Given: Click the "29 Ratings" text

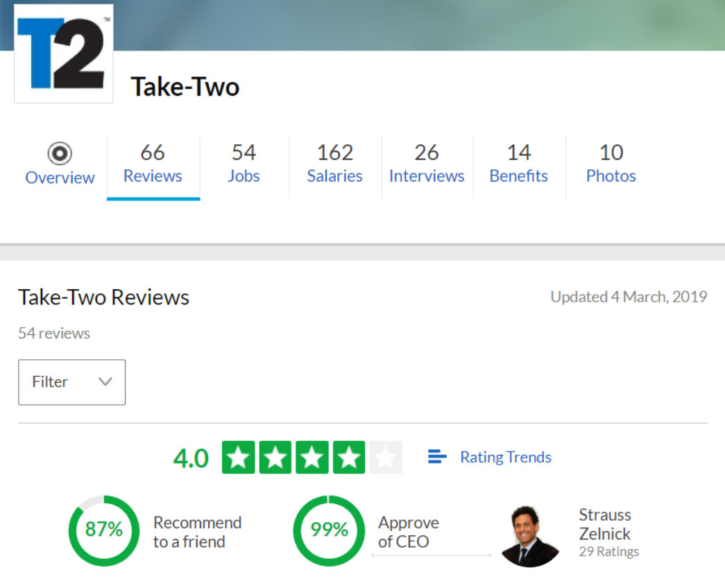Looking at the screenshot, I should pyautogui.click(x=609, y=551).
